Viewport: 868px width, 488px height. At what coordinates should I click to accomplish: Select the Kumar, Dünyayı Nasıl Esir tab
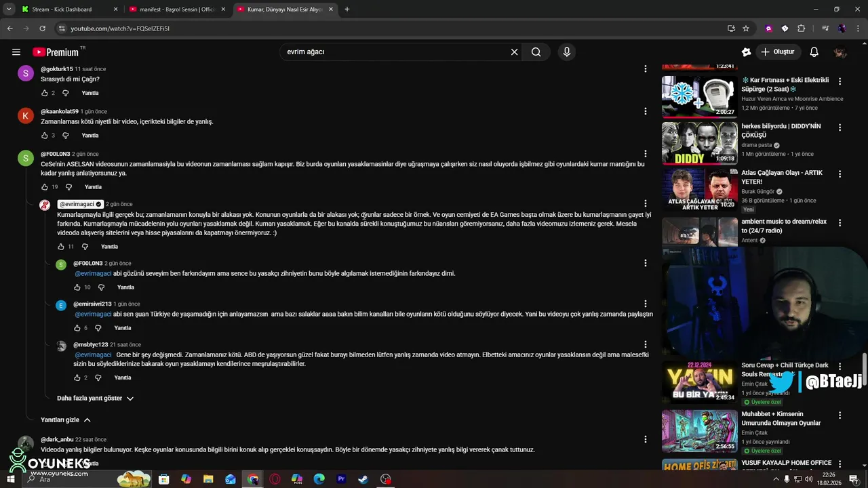284,9
